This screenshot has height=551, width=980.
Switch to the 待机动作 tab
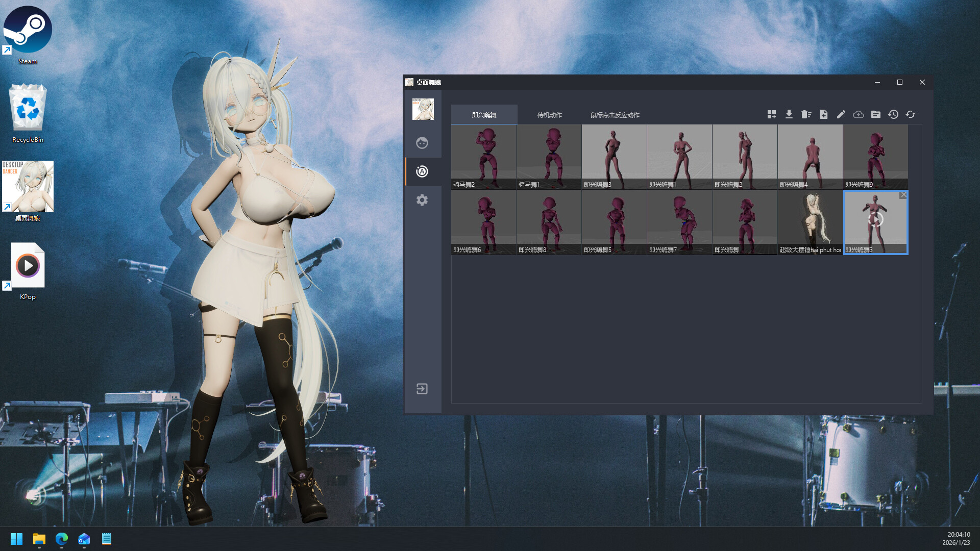pyautogui.click(x=549, y=115)
